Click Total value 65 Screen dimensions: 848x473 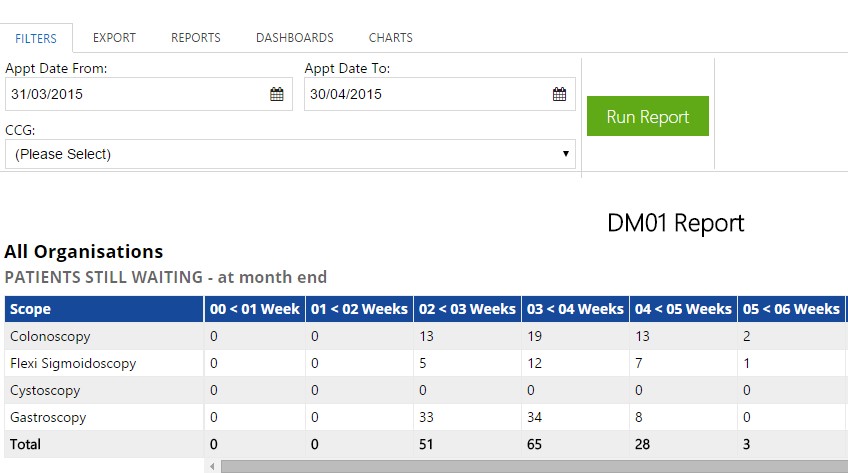534,444
